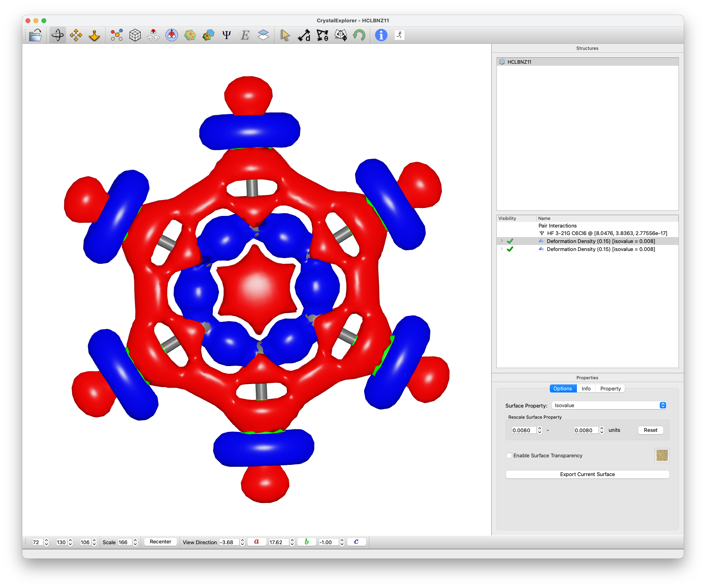Image resolution: width=706 pixels, height=588 pixels.
Task: Select the measure distance tool
Action: coord(304,35)
